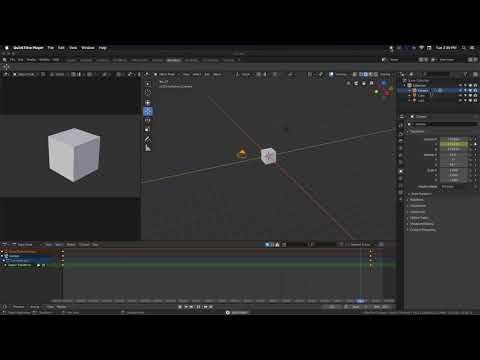480x360 pixels.
Task: Switch to the Rendering workspace tab
Action: [191, 60]
